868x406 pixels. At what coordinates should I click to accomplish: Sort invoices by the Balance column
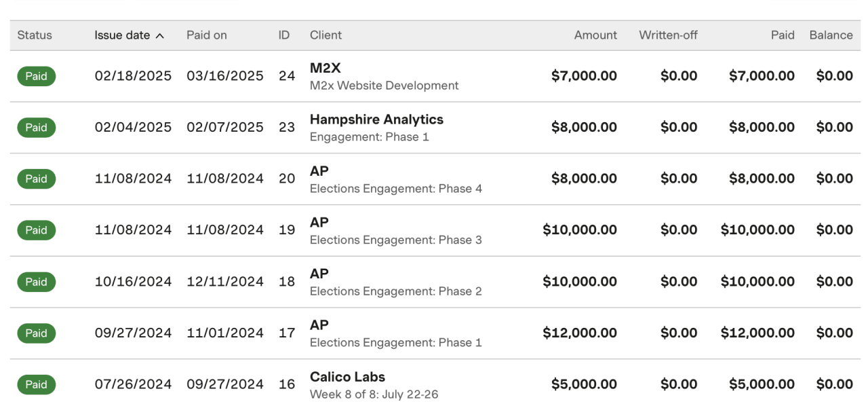831,35
